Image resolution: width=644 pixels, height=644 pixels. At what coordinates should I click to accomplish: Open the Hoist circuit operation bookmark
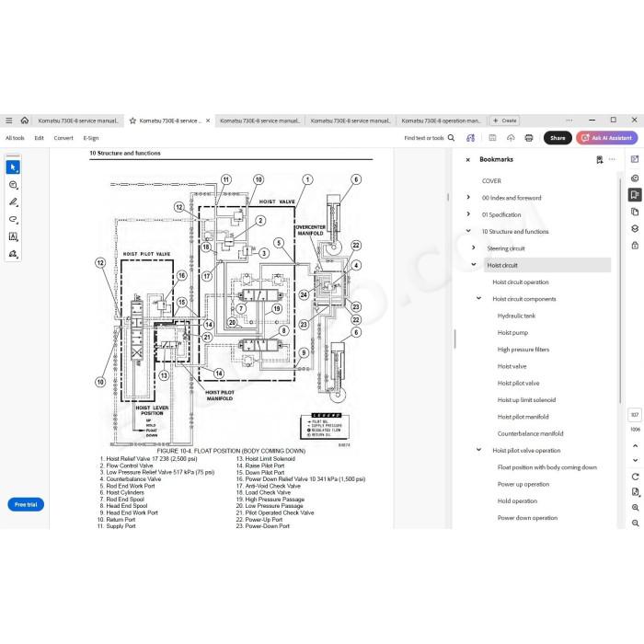521,282
